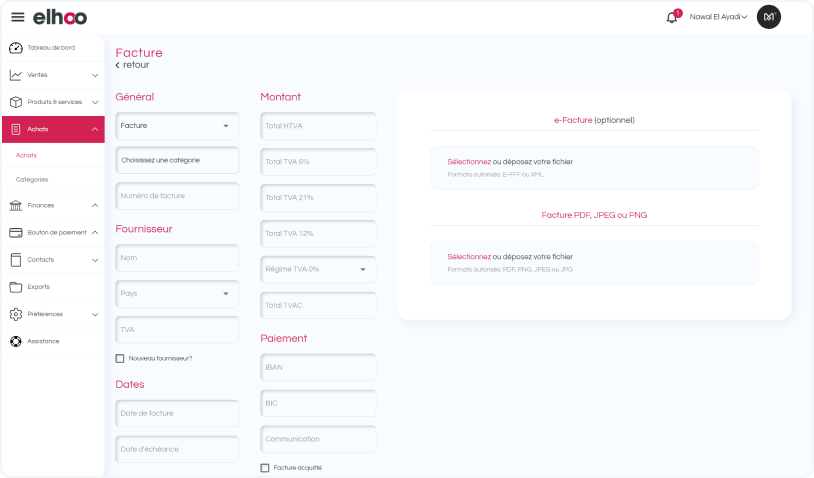Open the Assistance lifebuoy icon
The image size is (814, 478).
coord(16,341)
